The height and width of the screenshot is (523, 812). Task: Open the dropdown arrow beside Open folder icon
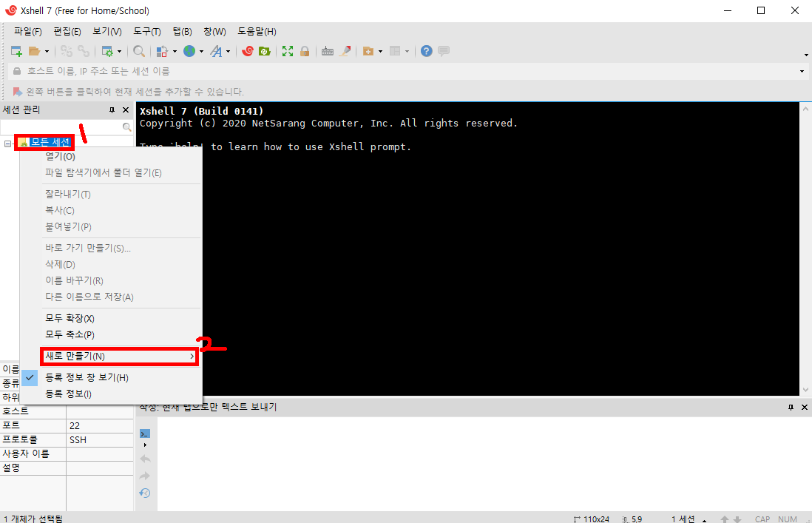47,51
